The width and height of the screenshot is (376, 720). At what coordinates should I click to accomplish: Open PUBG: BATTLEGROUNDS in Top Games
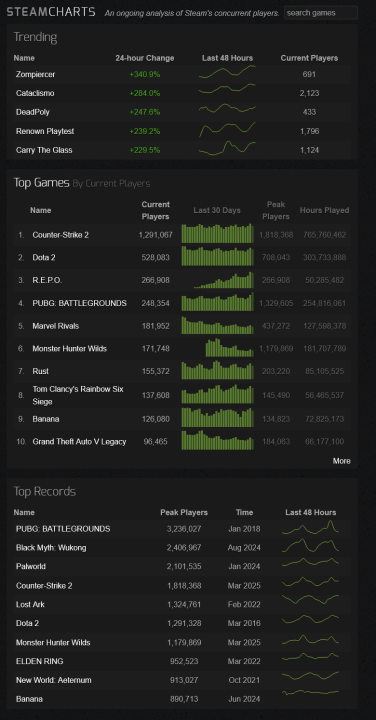coord(79,303)
